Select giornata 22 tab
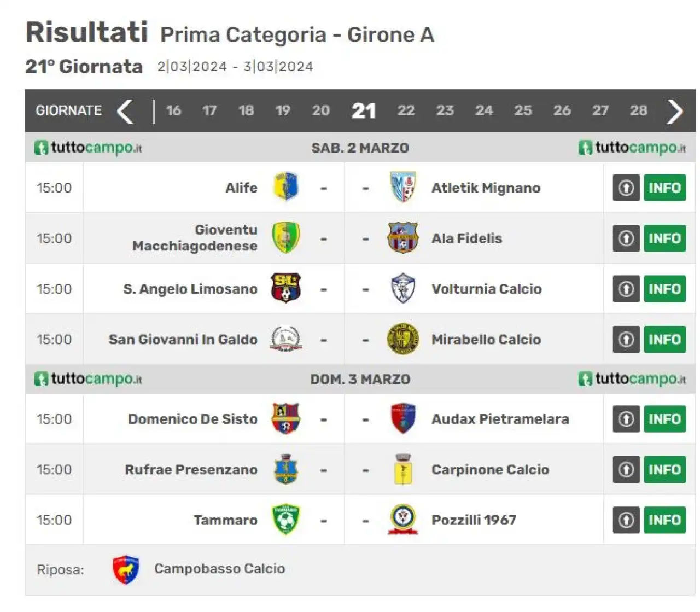The width and height of the screenshot is (700, 612). [x=406, y=110]
